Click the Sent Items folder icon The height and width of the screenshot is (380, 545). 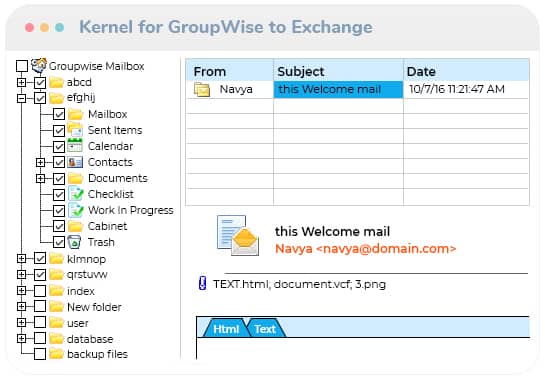click(75, 130)
